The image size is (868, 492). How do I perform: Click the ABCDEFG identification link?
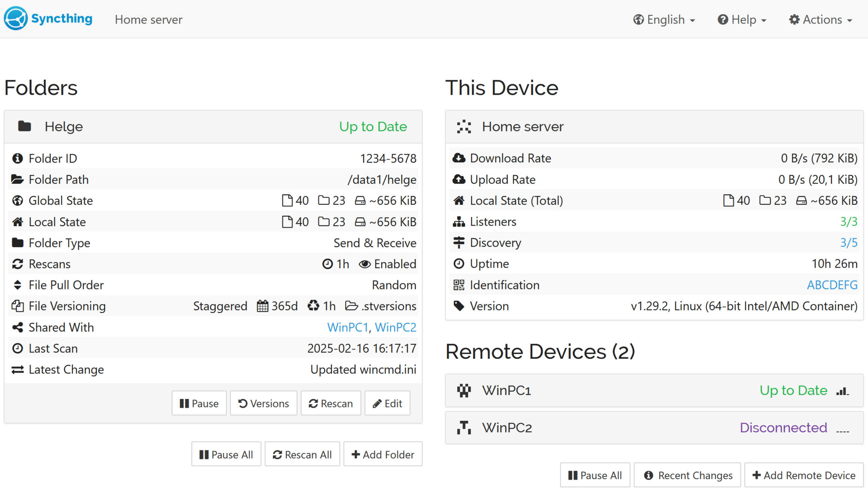pos(832,285)
